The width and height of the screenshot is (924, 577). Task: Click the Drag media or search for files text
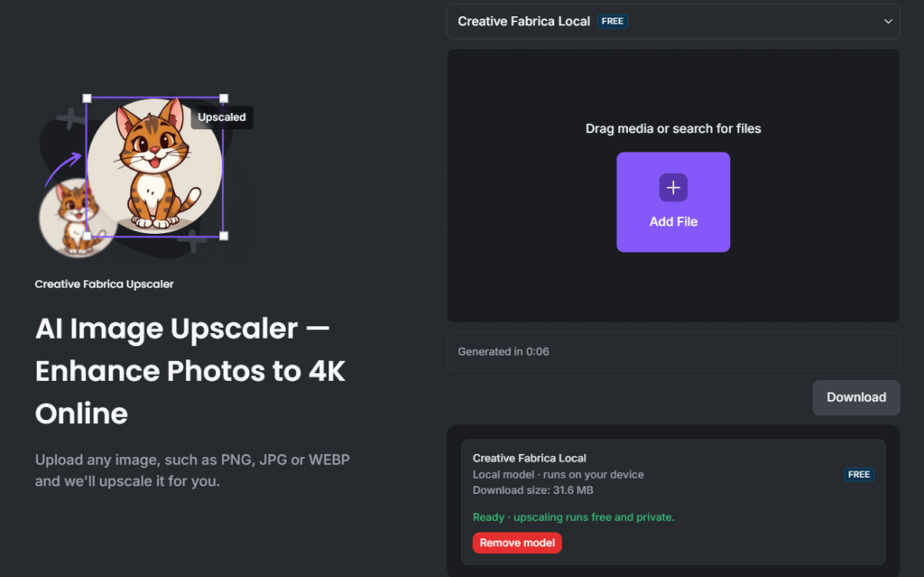pos(673,128)
